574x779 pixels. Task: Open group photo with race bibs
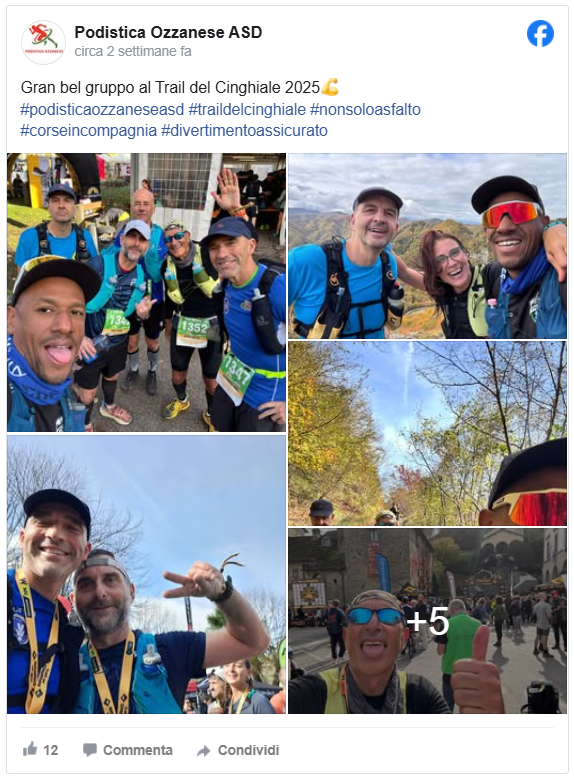point(147,293)
